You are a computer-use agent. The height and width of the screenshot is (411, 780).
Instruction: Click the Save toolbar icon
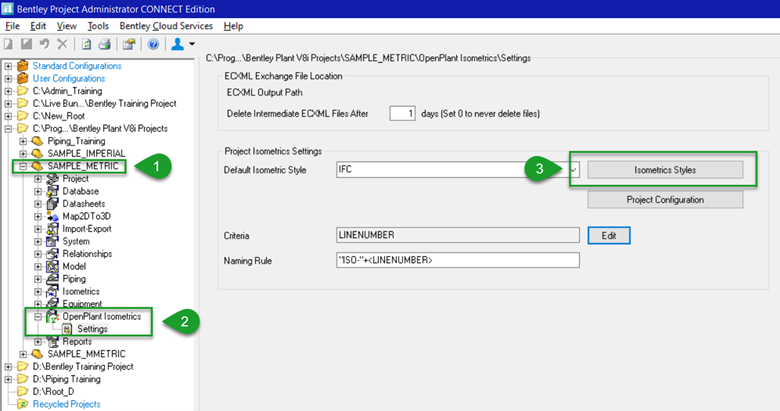tap(26, 44)
